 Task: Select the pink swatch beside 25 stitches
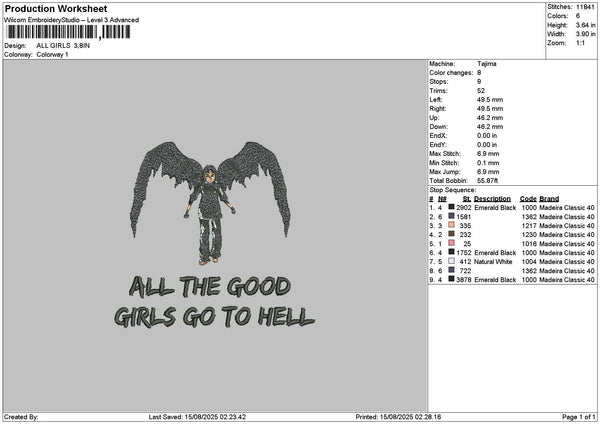(x=452, y=243)
